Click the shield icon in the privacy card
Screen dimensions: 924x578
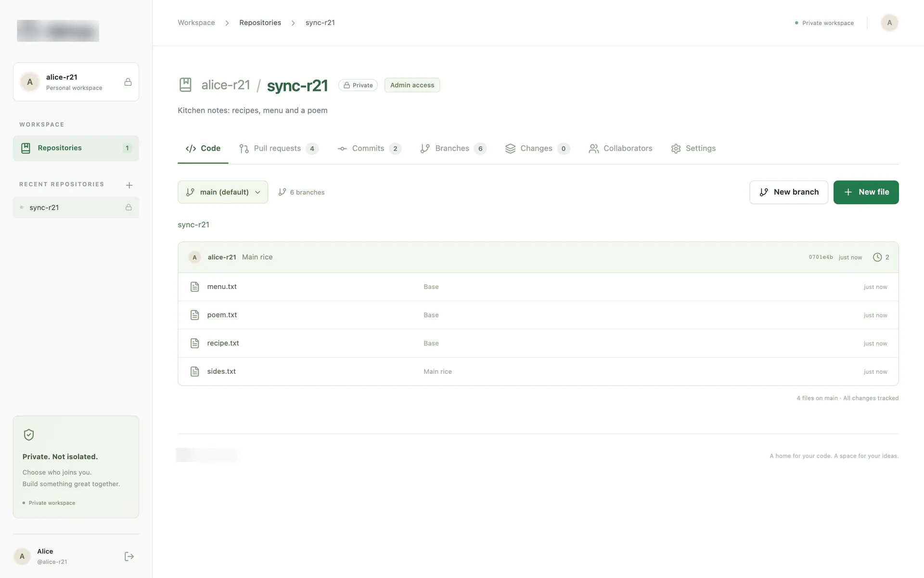(29, 435)
